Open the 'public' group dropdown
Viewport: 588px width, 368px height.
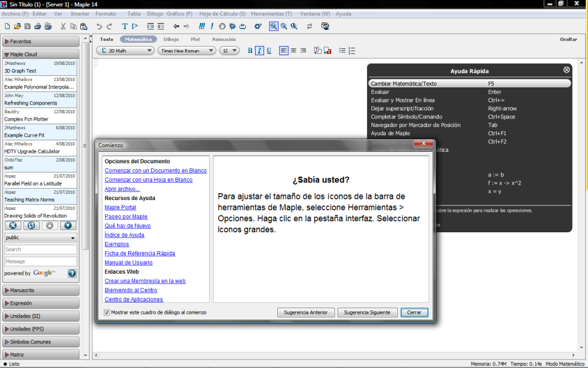click(41, 237)
